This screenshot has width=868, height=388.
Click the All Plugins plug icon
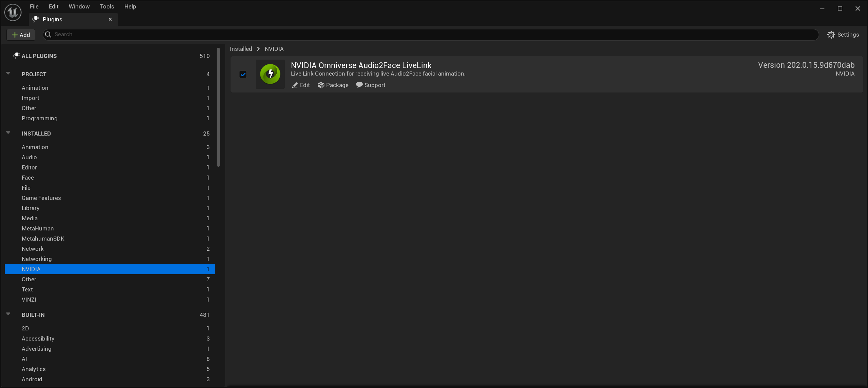click(16, 56)
